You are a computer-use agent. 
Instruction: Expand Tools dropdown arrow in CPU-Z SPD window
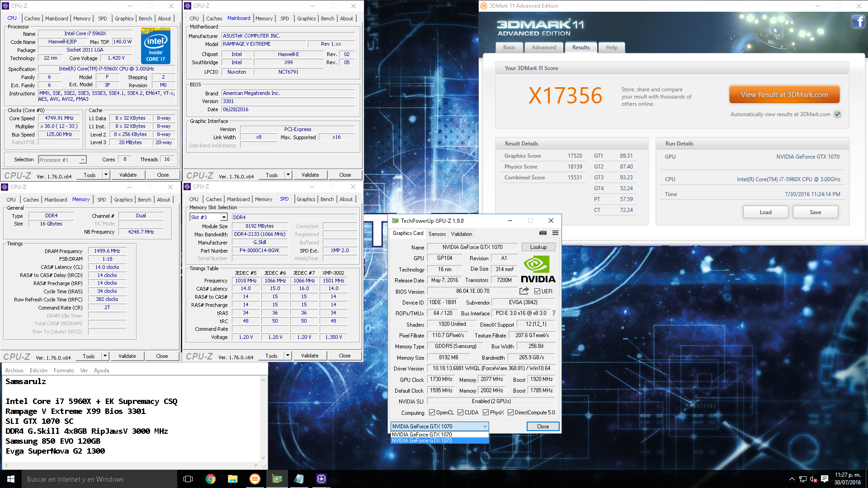(x=288, y=356)
